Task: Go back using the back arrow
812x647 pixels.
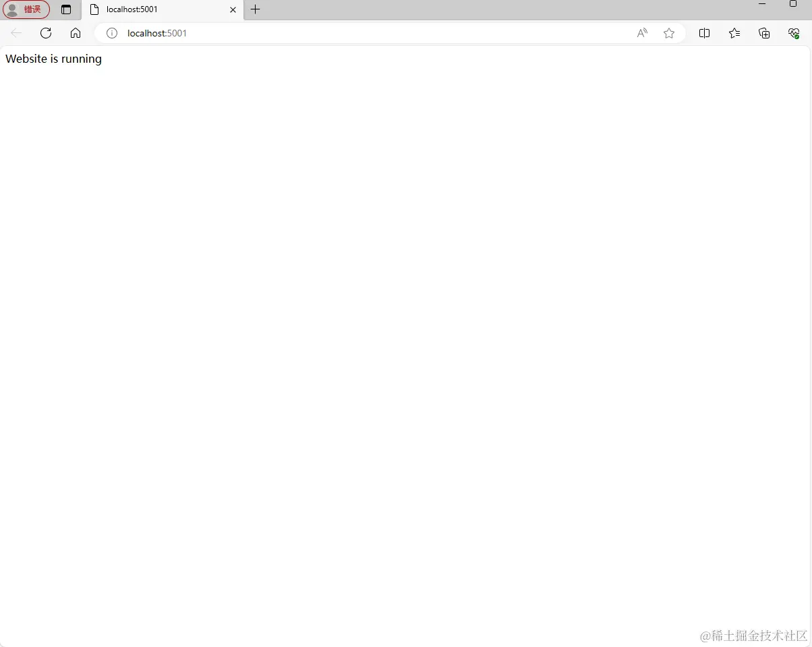Action: [x=16, y=33]
